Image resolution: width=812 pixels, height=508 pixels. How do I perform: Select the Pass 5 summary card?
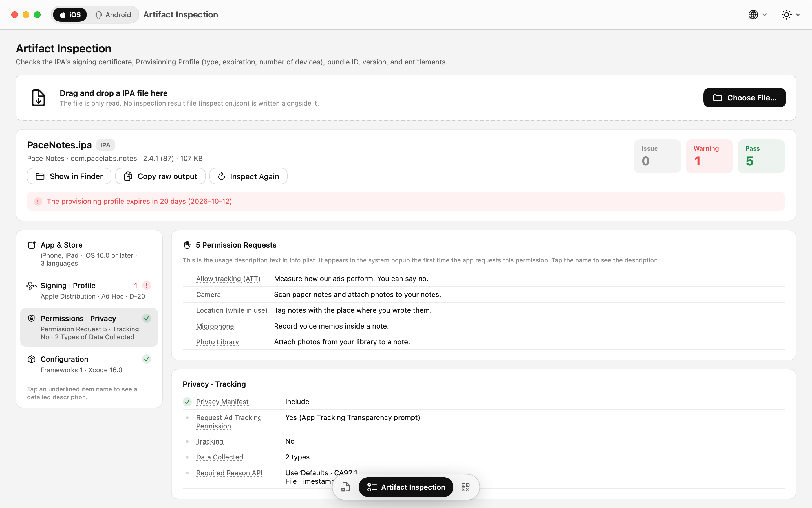[x=761, y=156]
